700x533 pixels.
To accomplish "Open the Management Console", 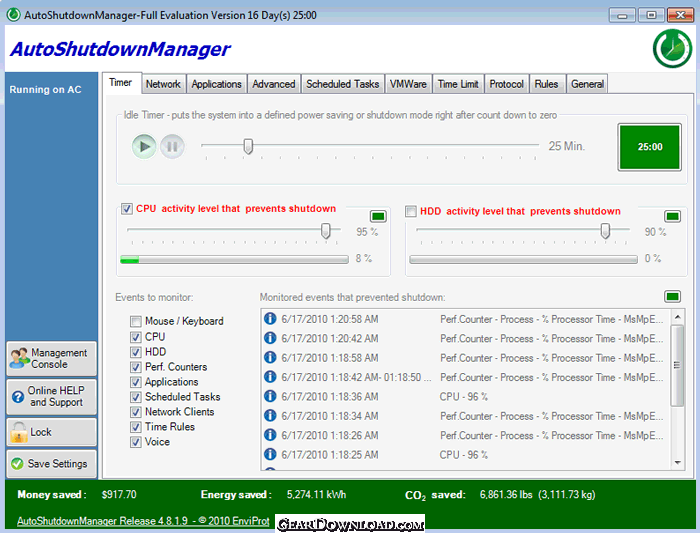I will 51,358.
